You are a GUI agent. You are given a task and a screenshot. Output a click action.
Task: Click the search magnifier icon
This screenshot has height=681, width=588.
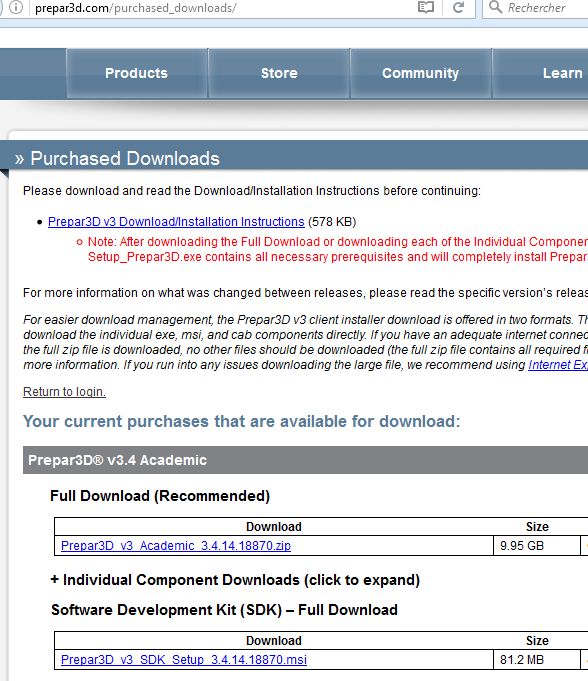[495, 7]
